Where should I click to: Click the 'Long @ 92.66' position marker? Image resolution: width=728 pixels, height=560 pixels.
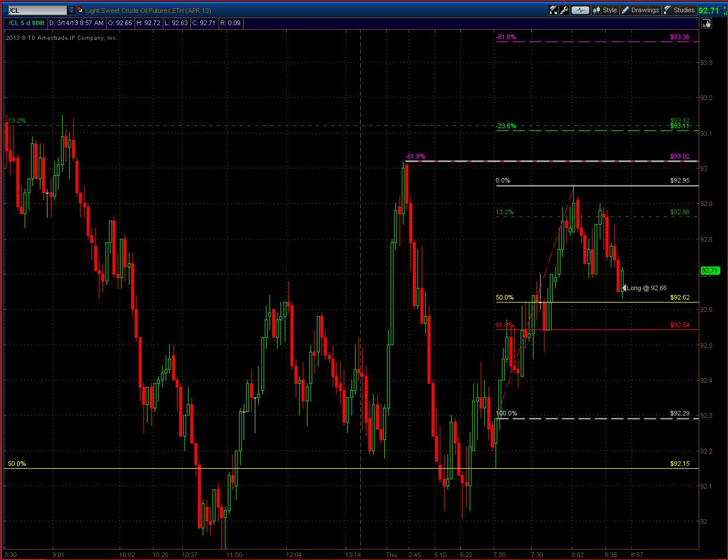pyautogui.click(x=644, y=288)
